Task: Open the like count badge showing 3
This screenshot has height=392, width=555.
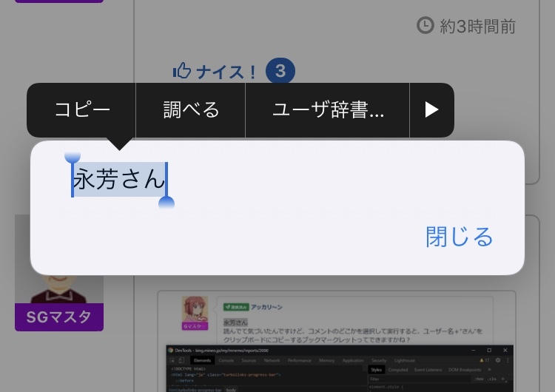Action: (280, 71)
